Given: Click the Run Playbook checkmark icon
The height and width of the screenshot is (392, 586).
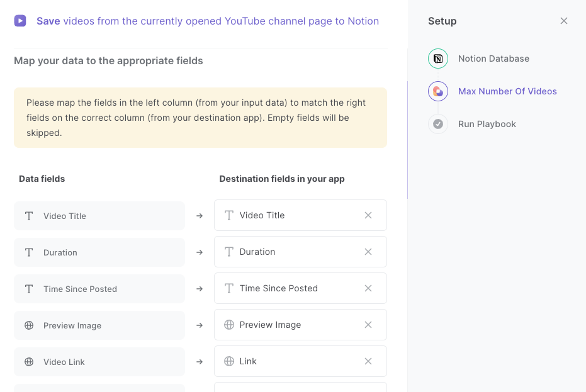Looking at the screenshot, I should click(438, 124).
